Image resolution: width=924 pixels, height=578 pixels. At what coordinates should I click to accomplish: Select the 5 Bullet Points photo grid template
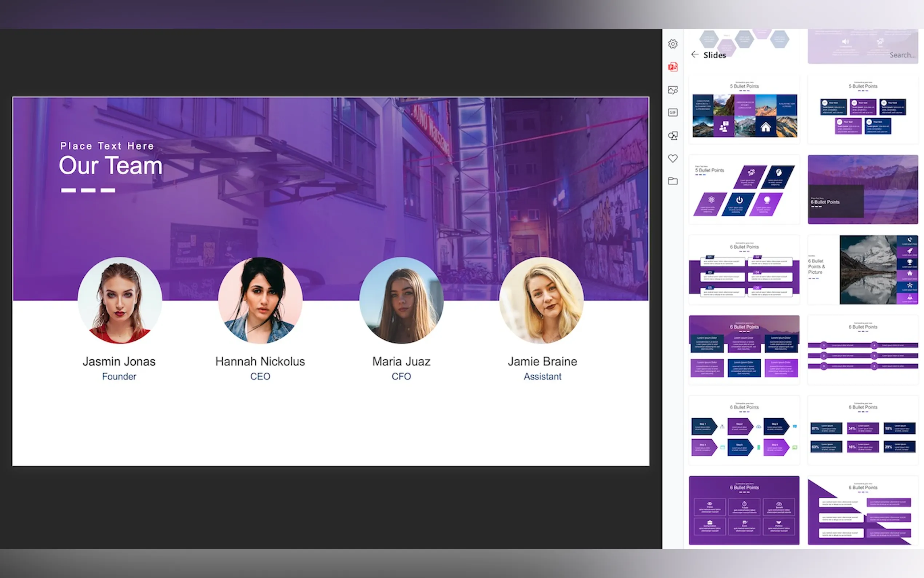[744, 110]
